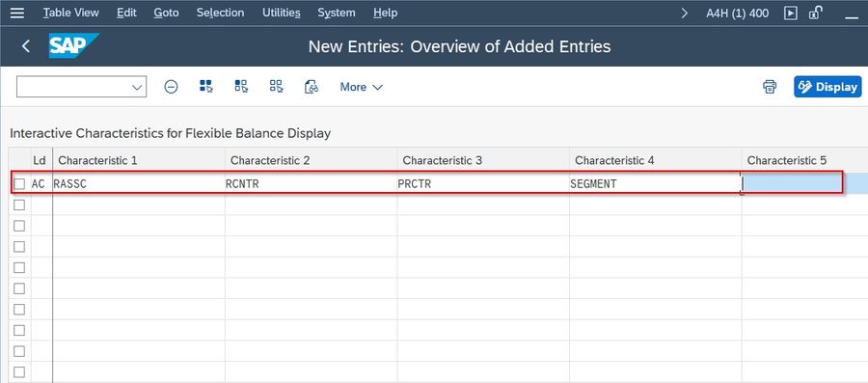The image size is (868, 383).
Task: Click the Select Block toolbar icon
Action: [x=241, y=86]
